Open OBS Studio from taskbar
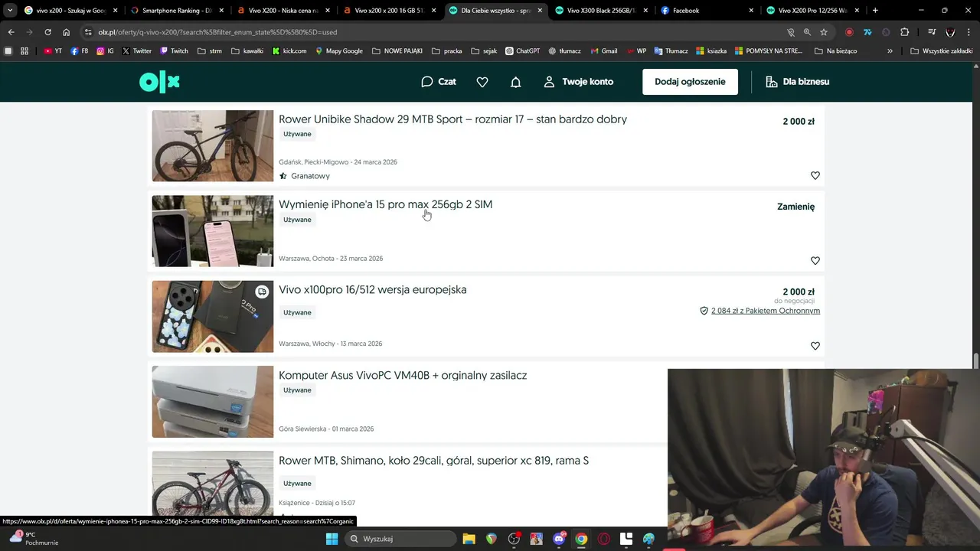 [514, 539]
